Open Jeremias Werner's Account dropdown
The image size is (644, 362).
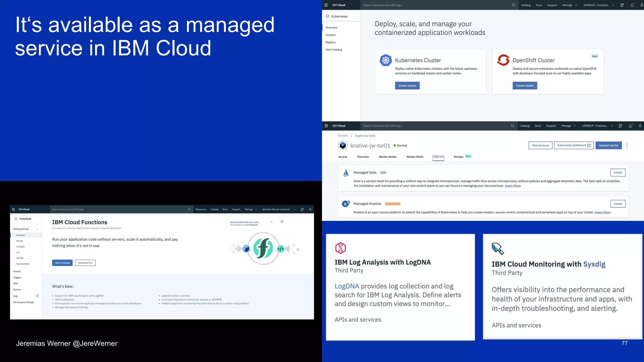coord(279,209)
